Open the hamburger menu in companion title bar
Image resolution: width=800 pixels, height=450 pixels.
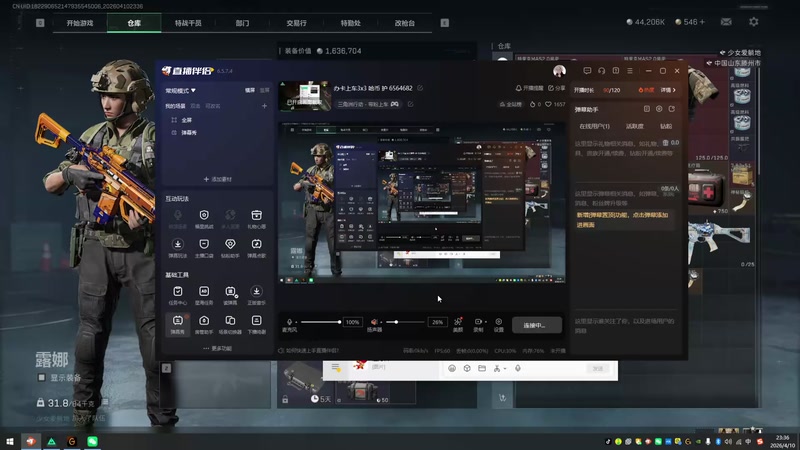click(x=630, y=71)
